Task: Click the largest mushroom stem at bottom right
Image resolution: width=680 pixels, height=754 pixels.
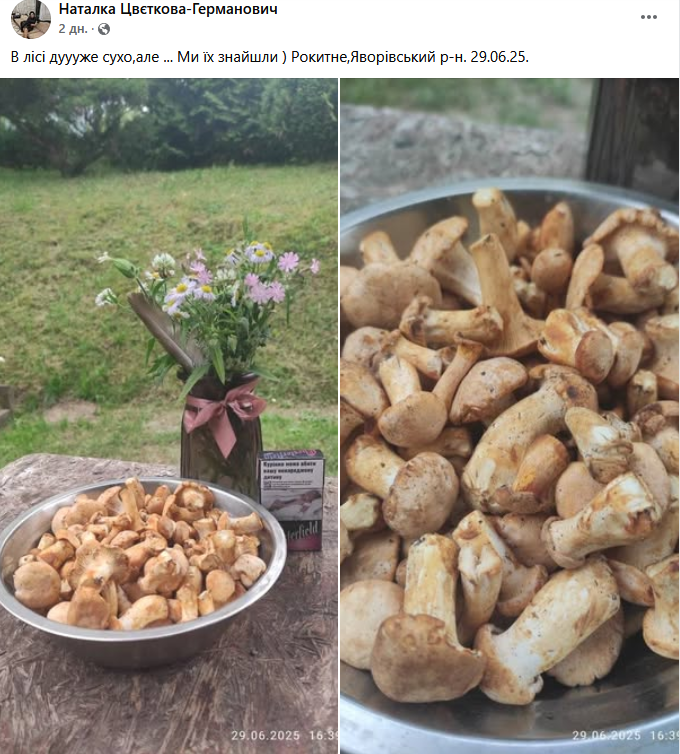Action: 546,630
